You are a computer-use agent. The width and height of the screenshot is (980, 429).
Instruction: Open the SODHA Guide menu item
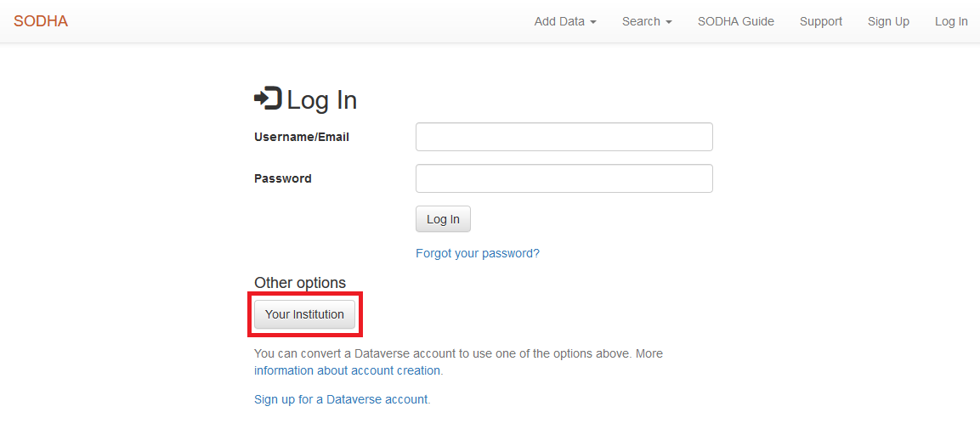(735, 21)
